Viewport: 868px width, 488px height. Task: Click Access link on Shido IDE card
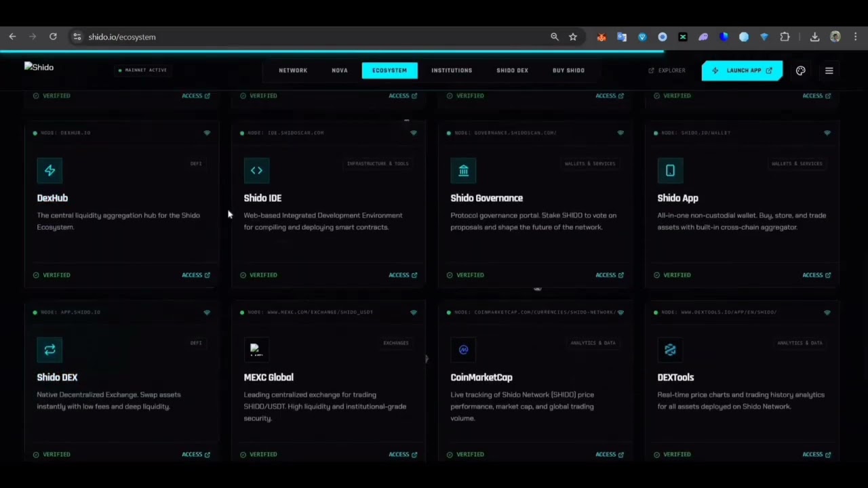[x=403, y=275]
